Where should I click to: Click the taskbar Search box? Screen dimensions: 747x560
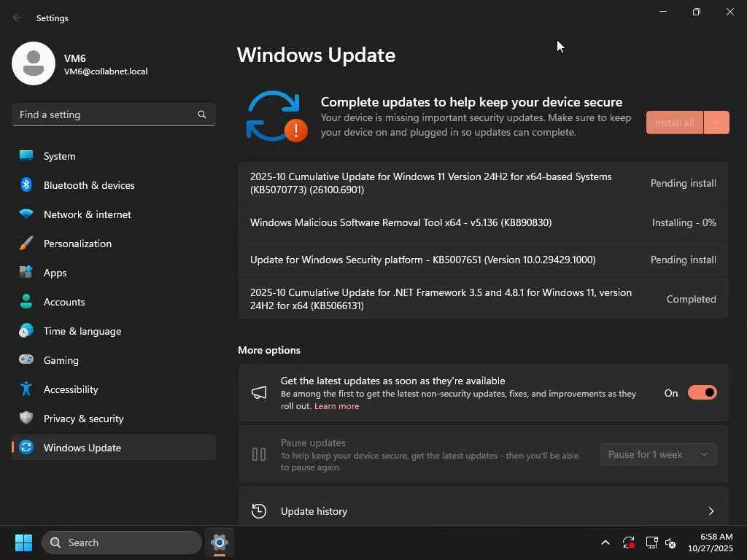pos(122,542)
